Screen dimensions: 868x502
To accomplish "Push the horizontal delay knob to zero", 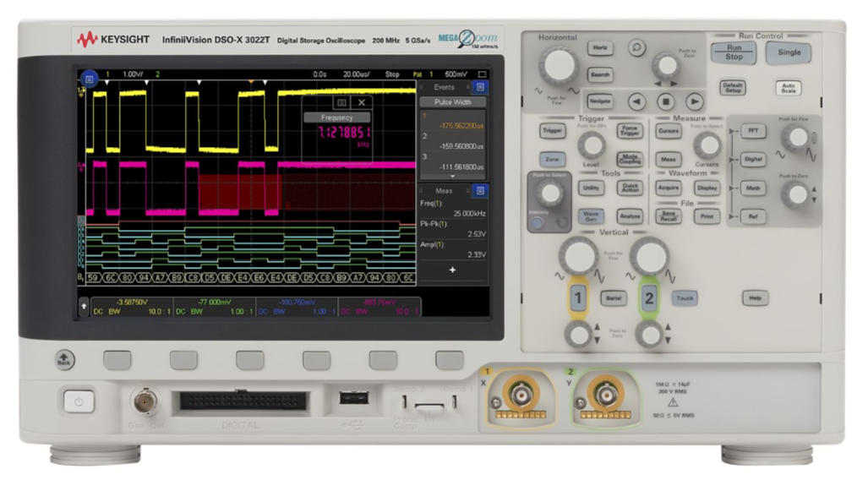I will [x=667, y=67].
